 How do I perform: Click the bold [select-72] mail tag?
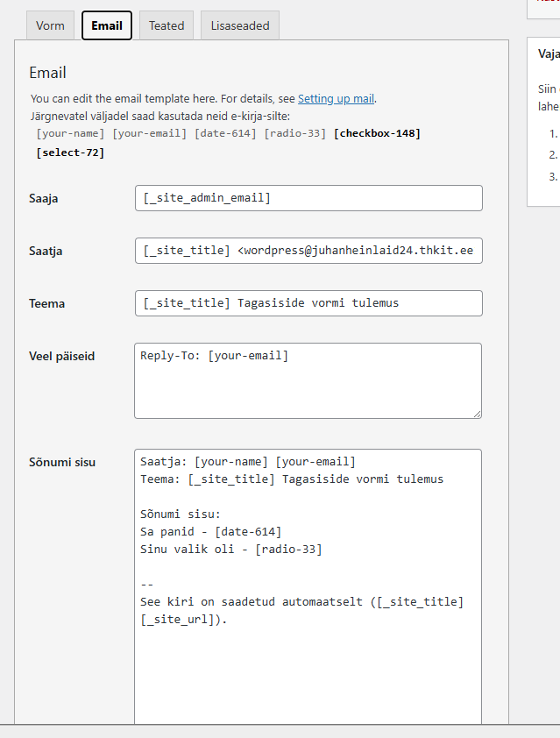70,153
